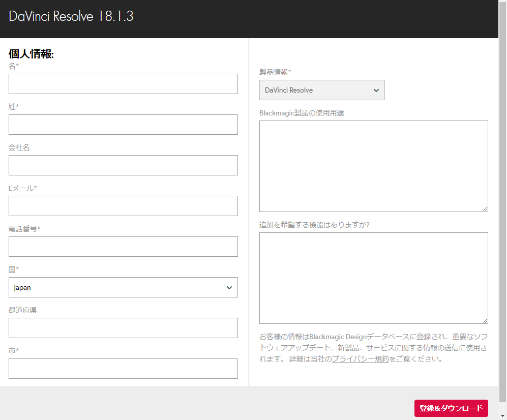This screenshot has width=507, height=420.
Task: Click the Blackmagic製品の使用用途 text area
Action: coord(374,166)
